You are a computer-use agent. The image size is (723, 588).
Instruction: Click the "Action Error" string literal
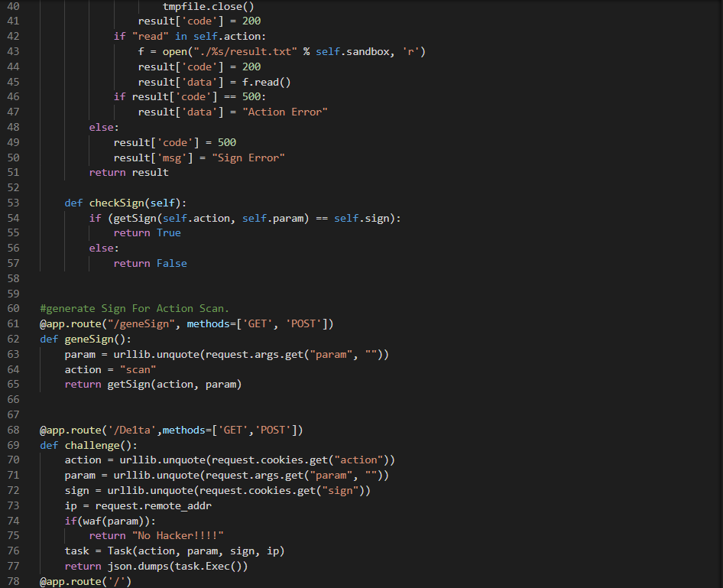(285, 112)
